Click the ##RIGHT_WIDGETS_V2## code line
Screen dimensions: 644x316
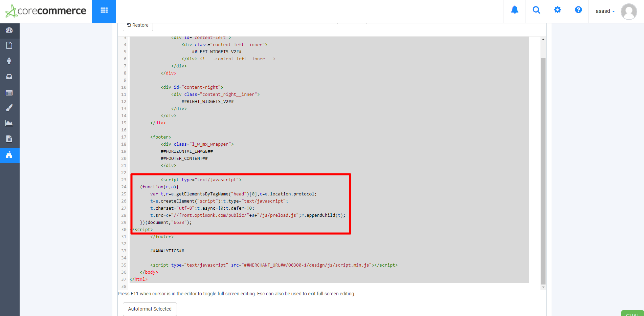[x=207, y=102]
